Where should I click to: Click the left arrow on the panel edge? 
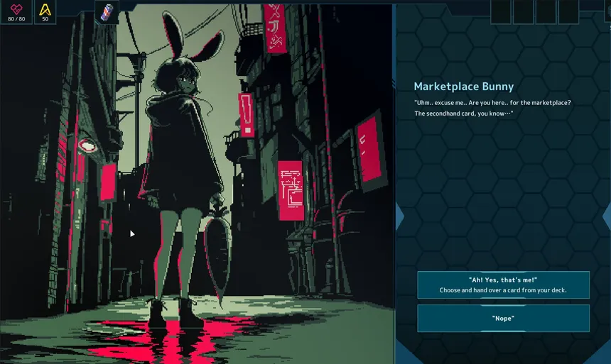[400, 216]
